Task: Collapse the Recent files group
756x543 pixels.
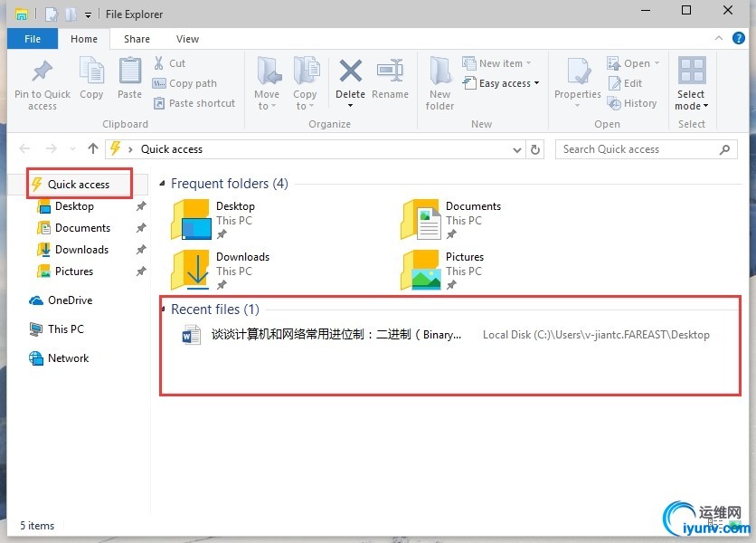Action: (x=164, y=309)
